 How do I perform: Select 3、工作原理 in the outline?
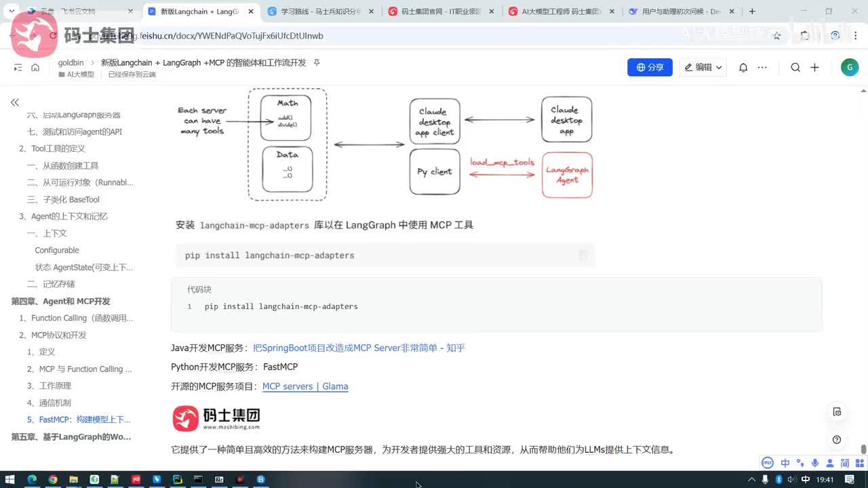[49, 386]
